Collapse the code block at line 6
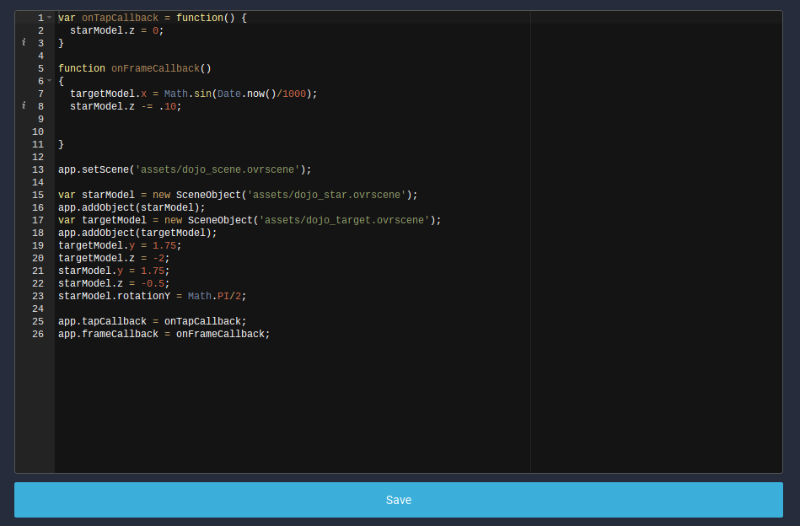The image size is (800, 526). [x=49, y=81]
